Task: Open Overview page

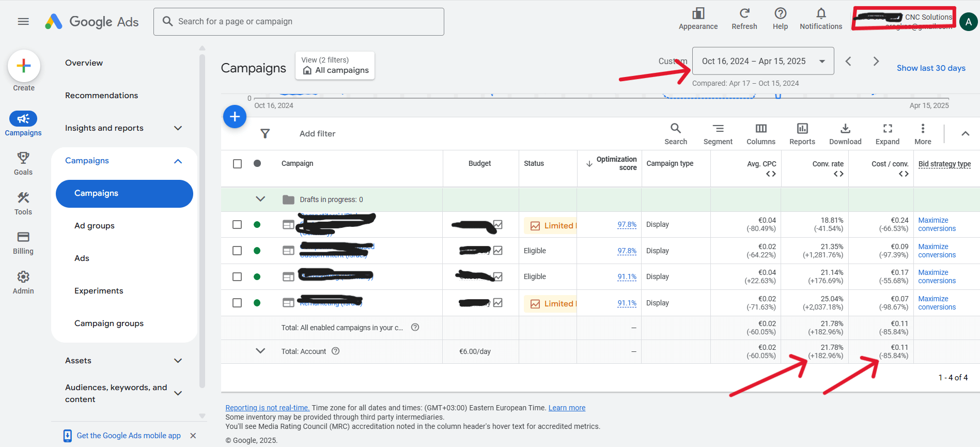Action: point(84,63)
